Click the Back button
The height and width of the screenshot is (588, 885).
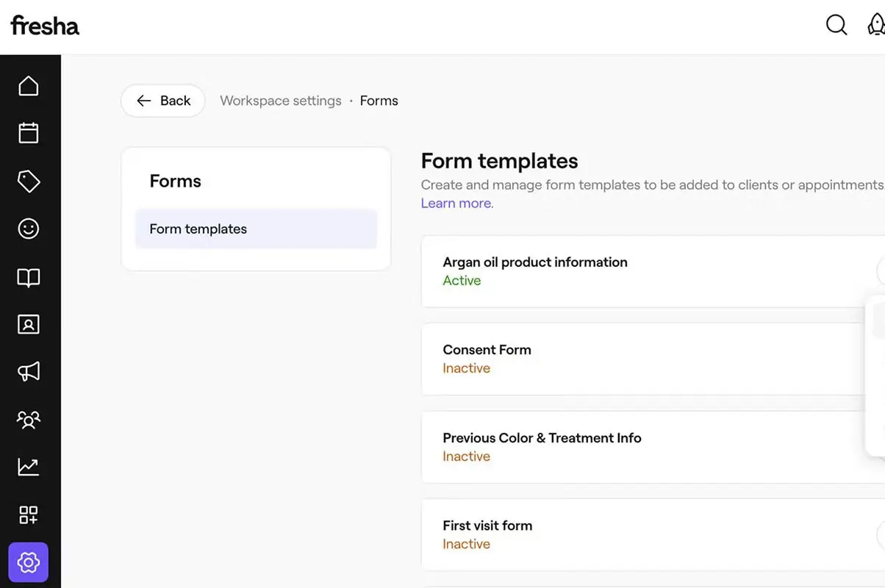162,100
